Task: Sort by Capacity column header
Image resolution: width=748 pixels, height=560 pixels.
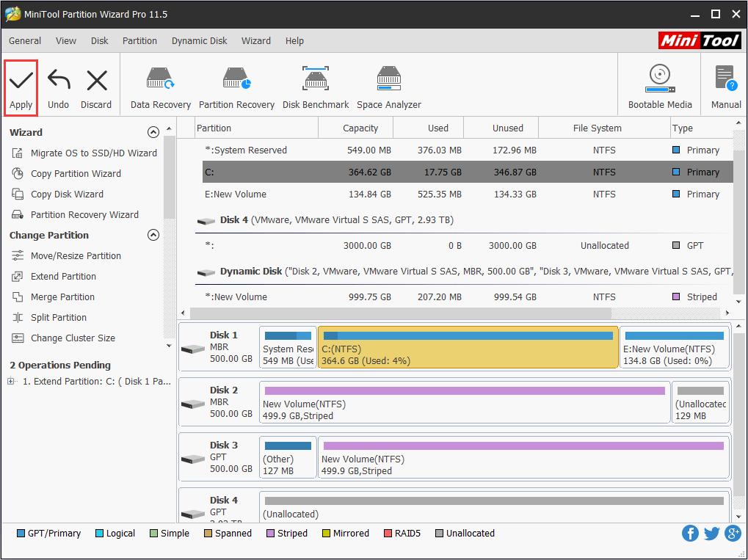Action: click(x=356, y=128)
